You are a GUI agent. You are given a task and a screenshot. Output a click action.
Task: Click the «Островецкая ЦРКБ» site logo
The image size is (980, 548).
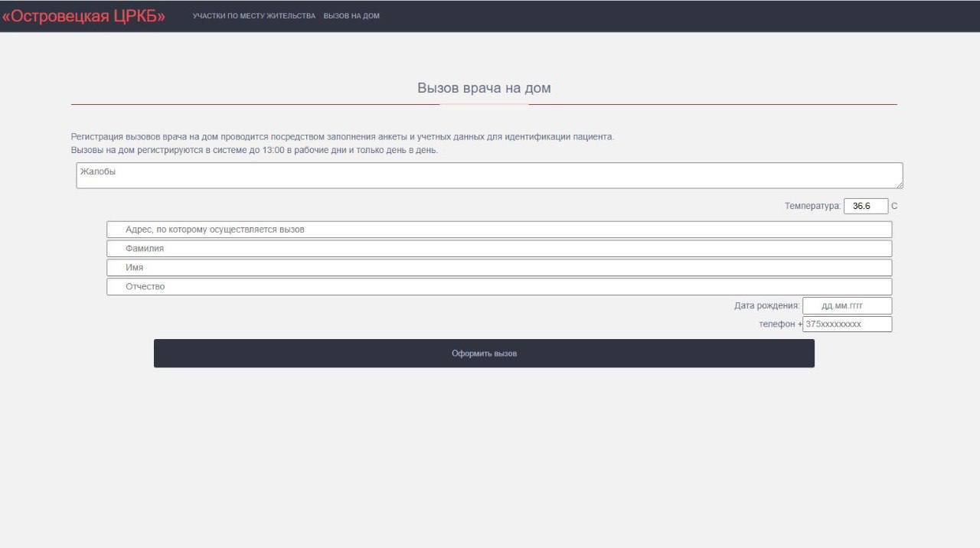click(83, 16)
